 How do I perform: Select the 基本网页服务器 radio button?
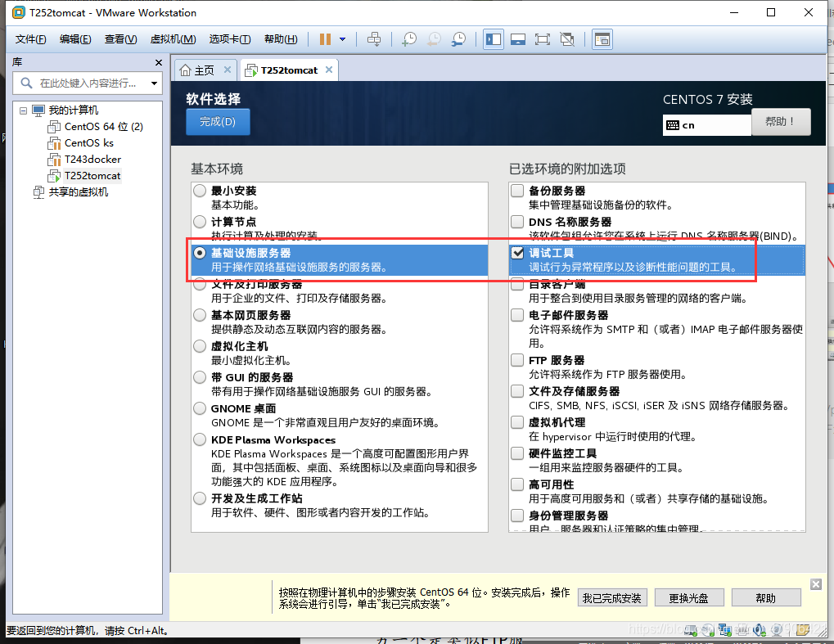pyautogui.click(x=200, y=315)
